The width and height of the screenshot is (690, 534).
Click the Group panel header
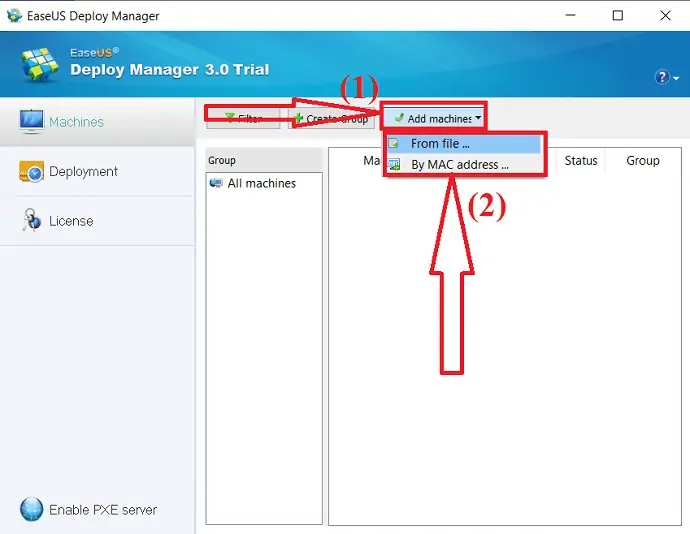coord(264,160)
